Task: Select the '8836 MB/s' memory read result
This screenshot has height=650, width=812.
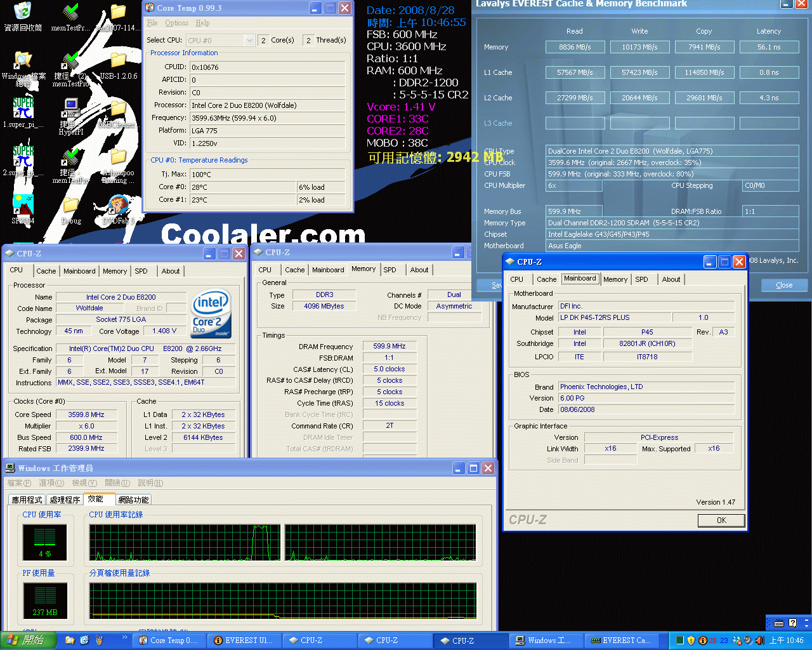Action: [x=575, y=47]
